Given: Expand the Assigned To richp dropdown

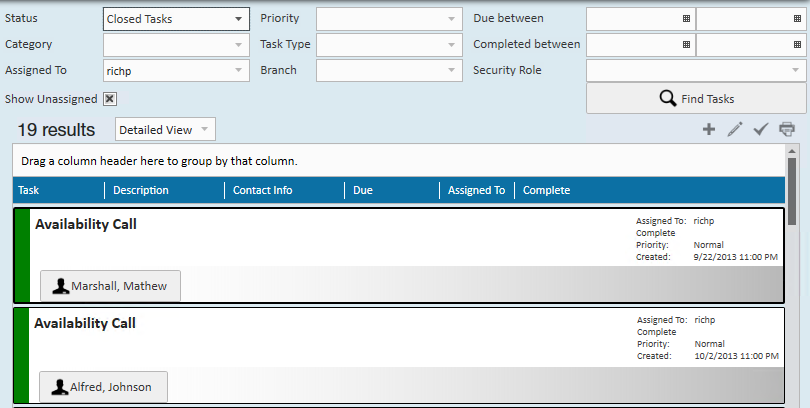Looking at the screenshot, I should coord(176,71).
